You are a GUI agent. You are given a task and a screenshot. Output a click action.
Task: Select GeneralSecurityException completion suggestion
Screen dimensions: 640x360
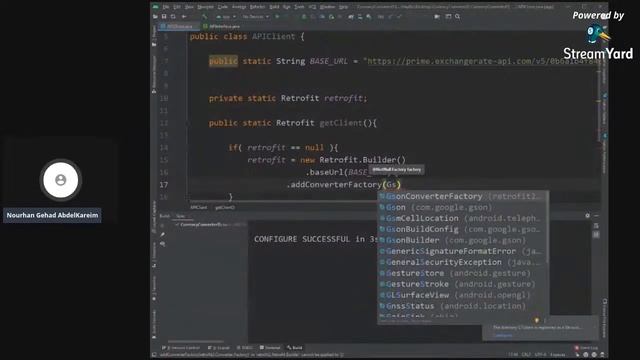click(461, 262)
